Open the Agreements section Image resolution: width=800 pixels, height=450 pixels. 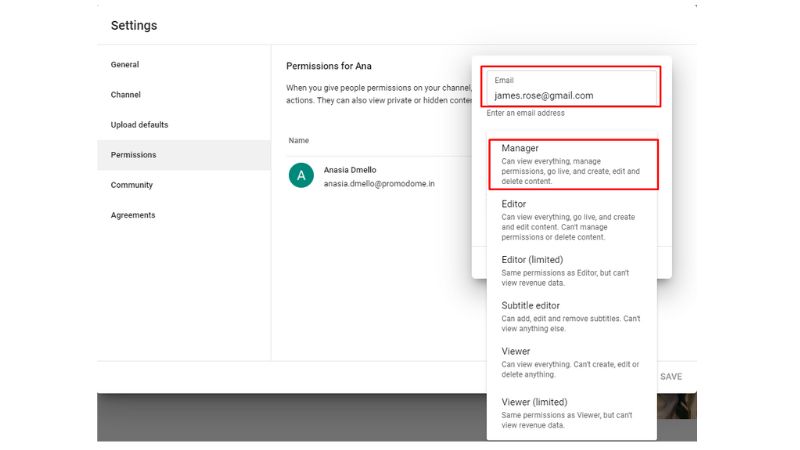coord(133,215)
